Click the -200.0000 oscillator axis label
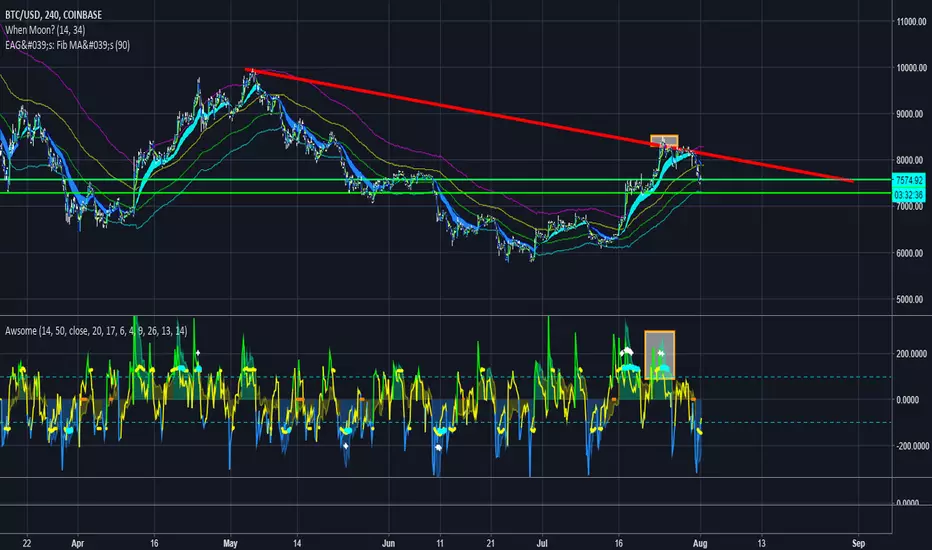932x550 pixels. pyautogui.click(x=911, y=446)
